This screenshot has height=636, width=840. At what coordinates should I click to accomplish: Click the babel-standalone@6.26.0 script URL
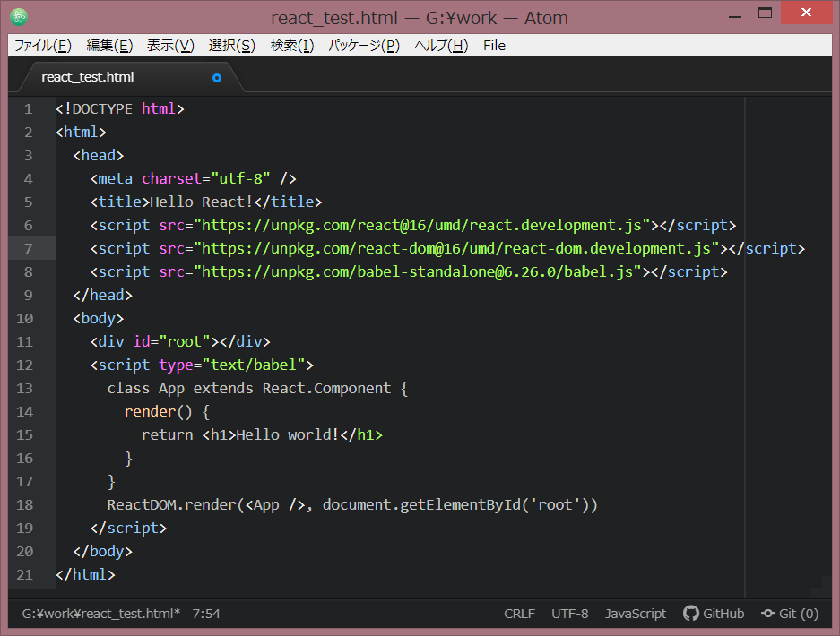click(418, 272)
